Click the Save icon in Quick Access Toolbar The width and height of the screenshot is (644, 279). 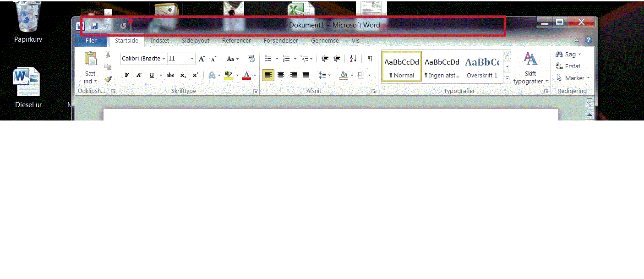pos(94,26)
